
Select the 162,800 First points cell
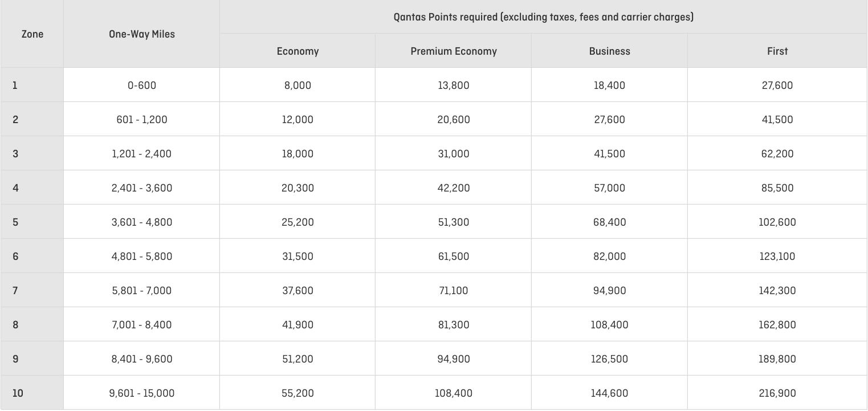[x=777, y=324]
